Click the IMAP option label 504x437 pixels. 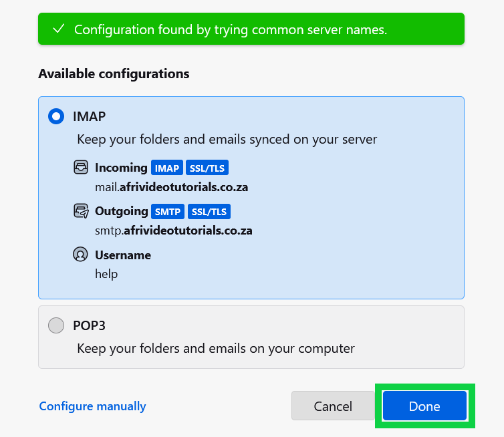click(89, 116)
